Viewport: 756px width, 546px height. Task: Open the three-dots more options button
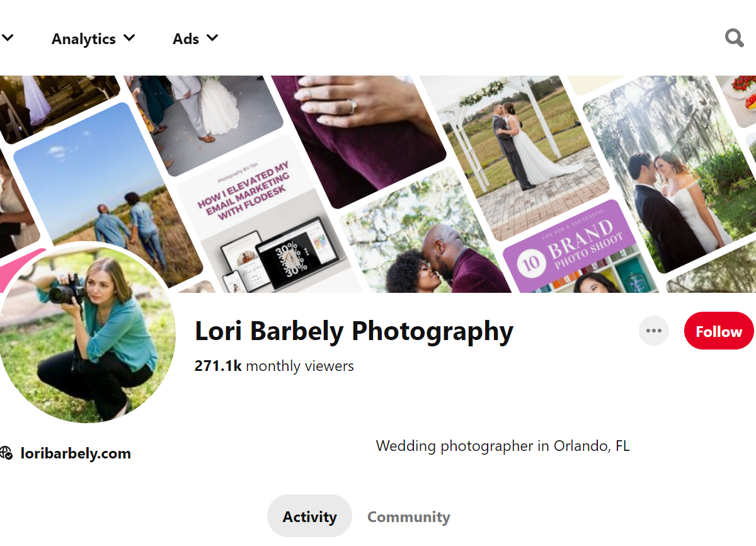tap(653, 331)
